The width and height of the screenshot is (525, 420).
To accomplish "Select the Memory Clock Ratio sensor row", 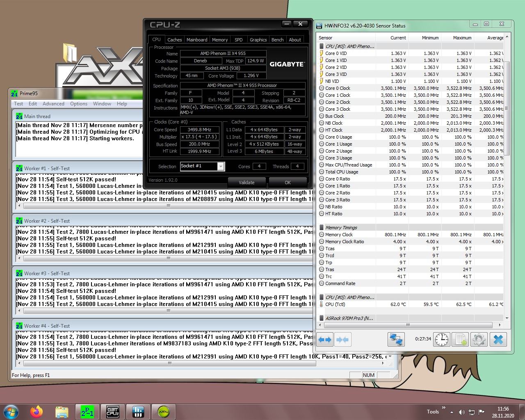I will (x=411, y=242).
